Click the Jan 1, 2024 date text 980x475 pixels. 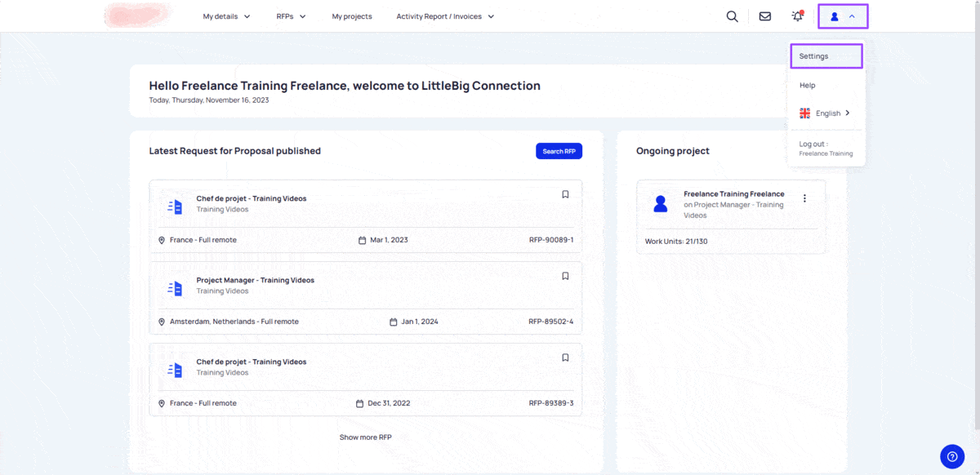click(420, 322)
